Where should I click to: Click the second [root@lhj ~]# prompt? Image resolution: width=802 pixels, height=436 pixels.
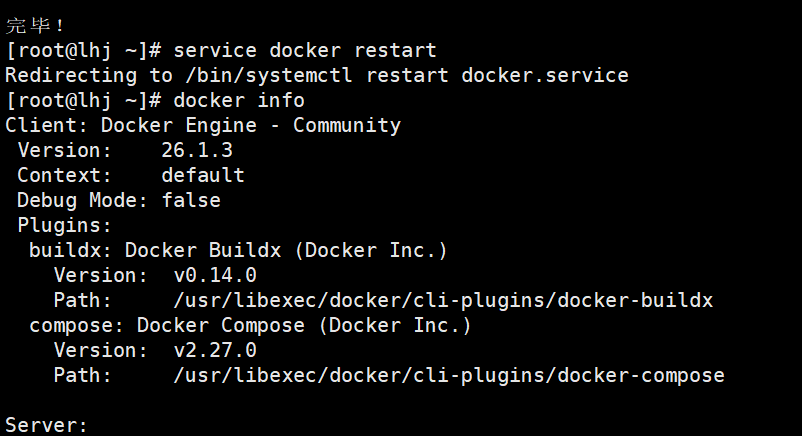tap(83, 101)
